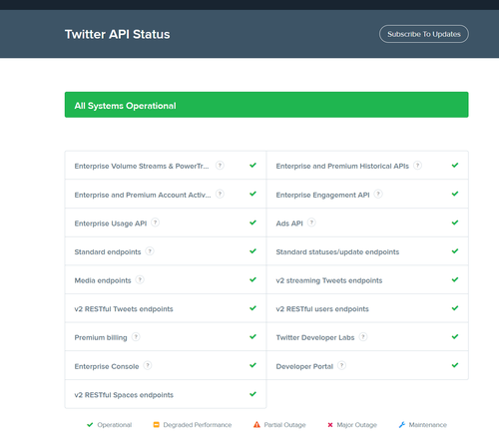Click help icon beside Media endpoints
499x448 pixels.
click(140, 279)
